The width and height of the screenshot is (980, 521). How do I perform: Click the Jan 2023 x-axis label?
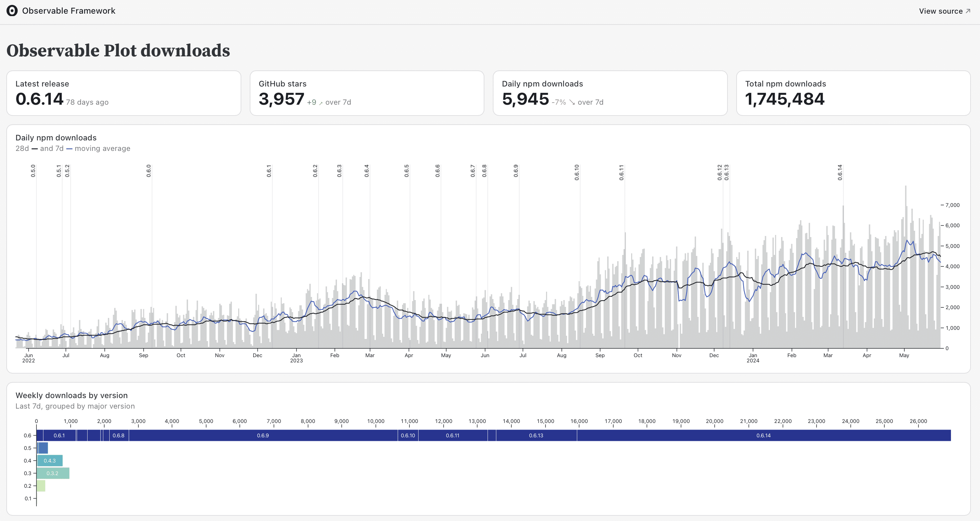[296, 358]
